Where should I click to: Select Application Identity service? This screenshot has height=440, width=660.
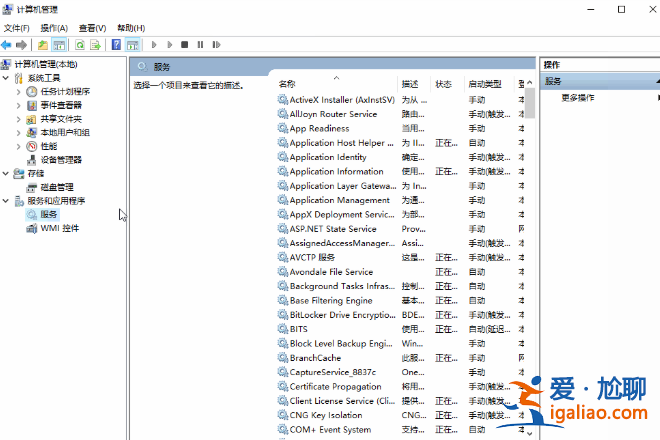coord(328,157)
